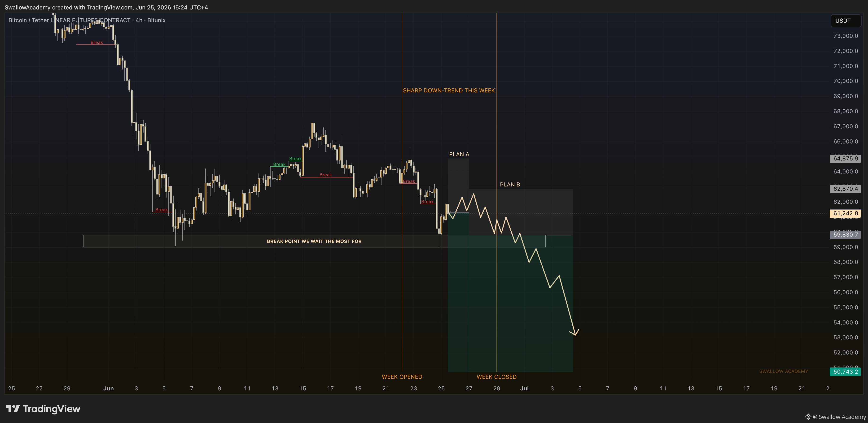Viewport: 868px width, 423px height.
Task: Open the USDT currency selector
Action: (x=846, y=21)
